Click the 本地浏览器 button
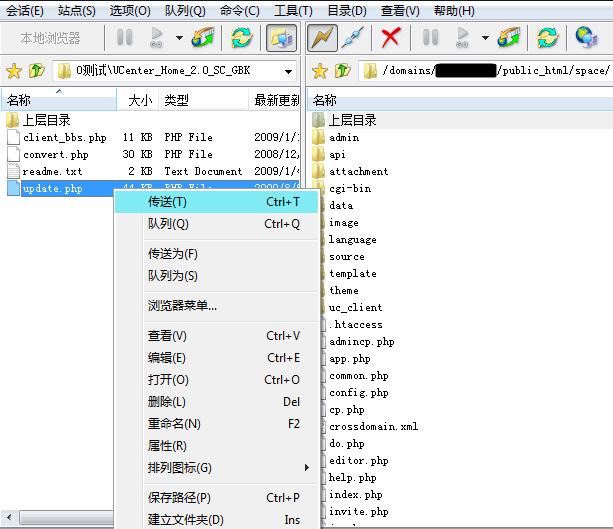The height and width of the screenshot is (529, 613). pyautogui.click(x=50, y=39)
